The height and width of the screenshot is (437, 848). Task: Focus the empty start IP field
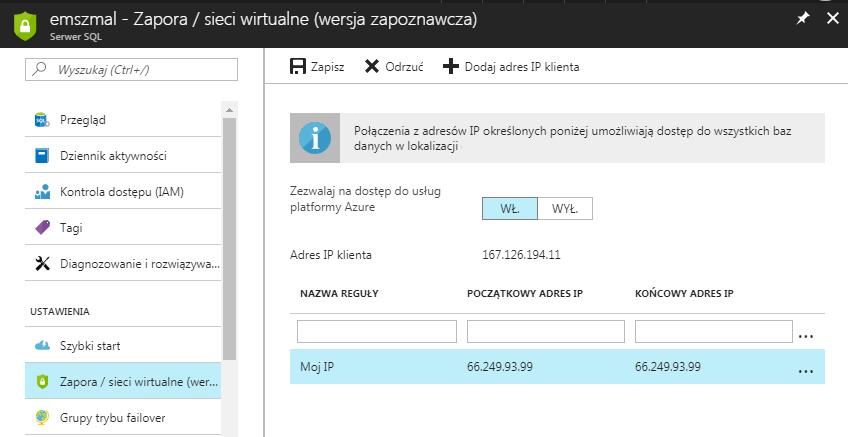tap(546, 332)
